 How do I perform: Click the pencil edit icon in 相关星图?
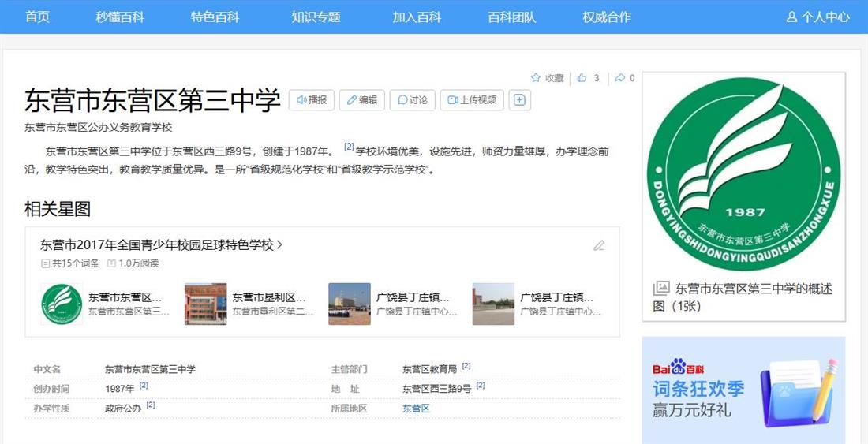tap(599, 245)
